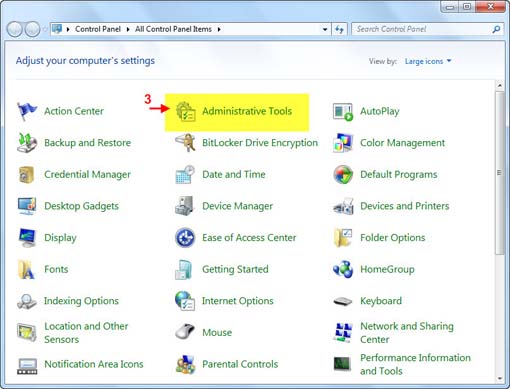Click the Date and Time calendar icon
Screen dimensions: 510x389
coord(185,174)
